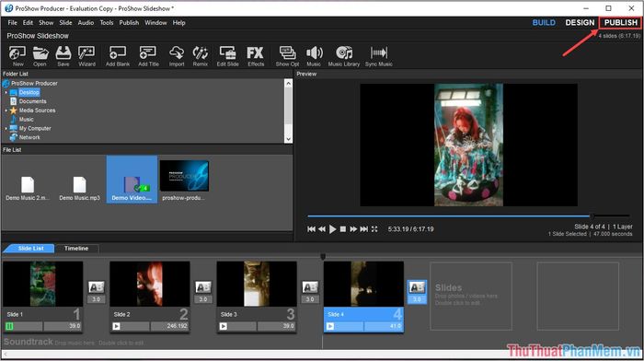644x361 pixels.
Task: Open the Remix tool
Action: 200,56
